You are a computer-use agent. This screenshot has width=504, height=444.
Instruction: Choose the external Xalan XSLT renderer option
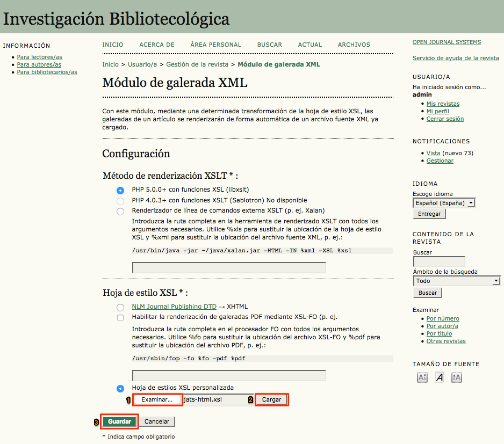click(120, 210)
